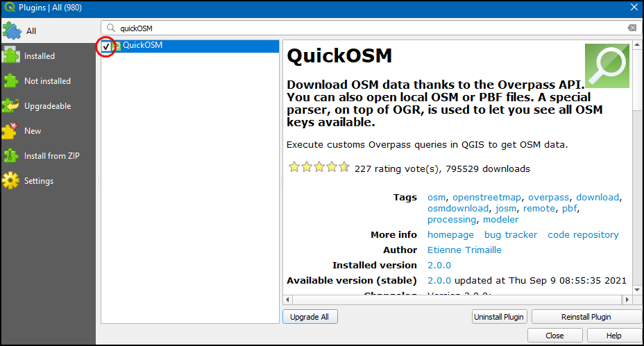Open the homepage link

click(x=450, y=235)
